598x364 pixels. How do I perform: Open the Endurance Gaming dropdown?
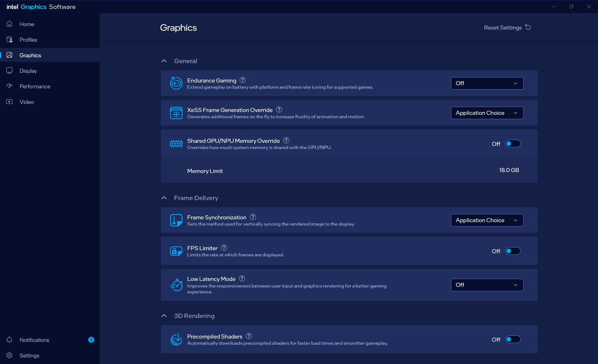coord(487,83)
